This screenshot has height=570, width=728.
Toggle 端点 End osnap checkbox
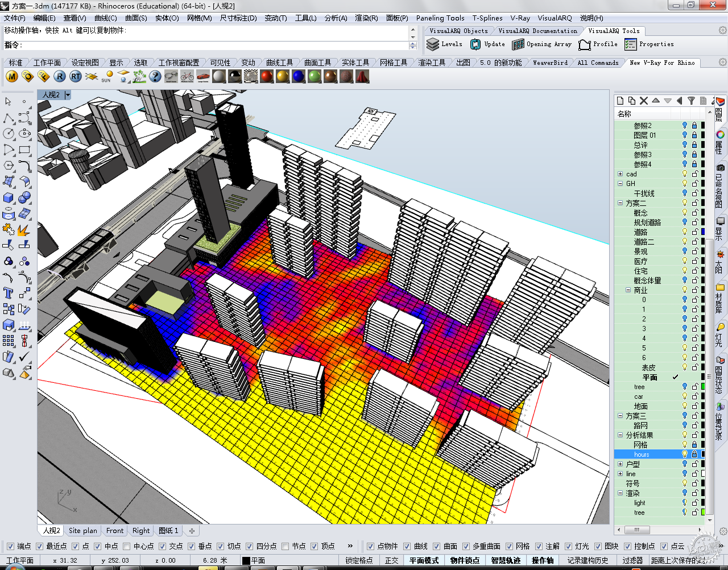10,546
